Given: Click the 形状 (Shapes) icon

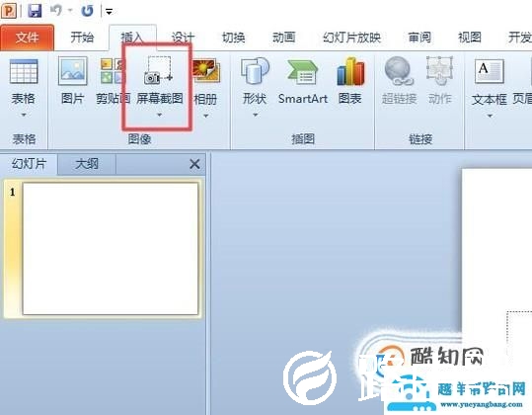Looking at the screenshot, I should 255,70.
